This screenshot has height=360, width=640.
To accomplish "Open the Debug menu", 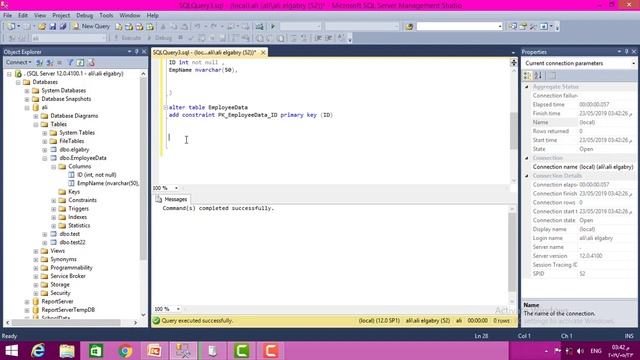I will 84,16.
